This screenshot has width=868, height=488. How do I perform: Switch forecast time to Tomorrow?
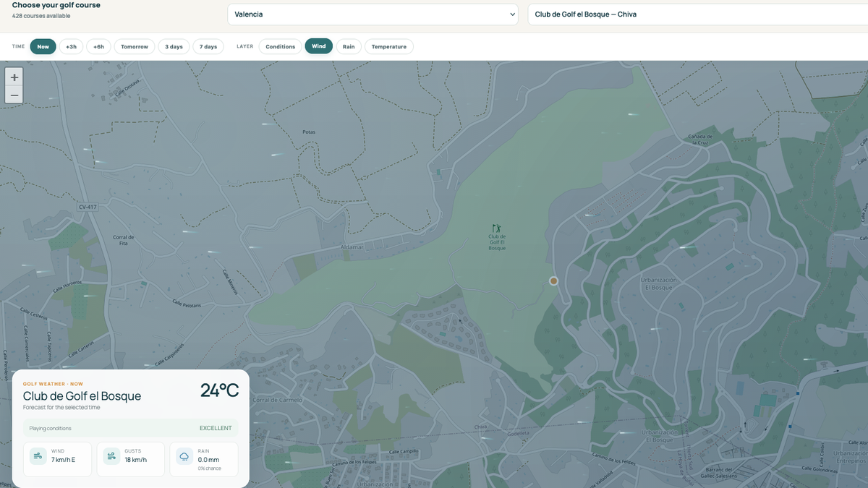tap(135, 47)
